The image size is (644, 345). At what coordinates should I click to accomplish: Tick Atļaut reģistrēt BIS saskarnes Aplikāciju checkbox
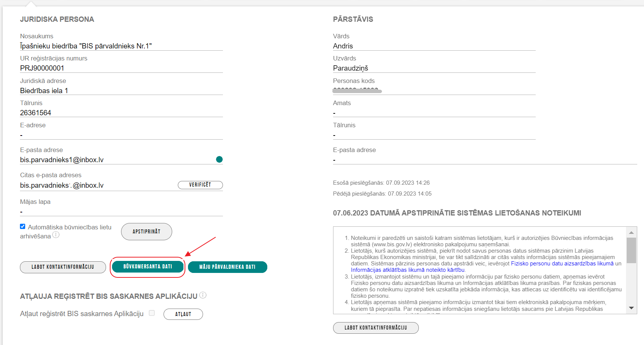pos(152,313)
